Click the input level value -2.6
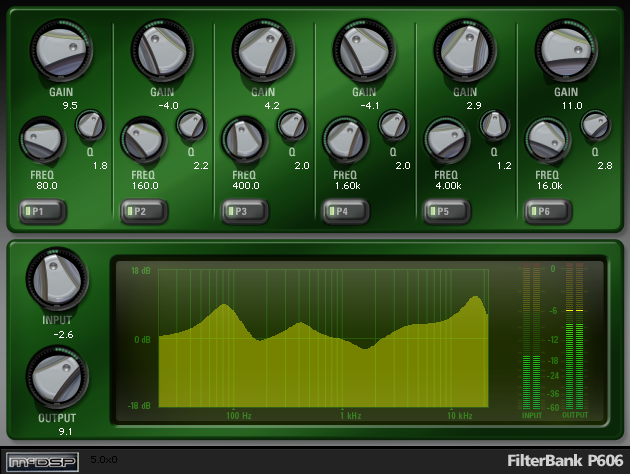Viewport: 630px width, 474px height. tap(63, 335)
